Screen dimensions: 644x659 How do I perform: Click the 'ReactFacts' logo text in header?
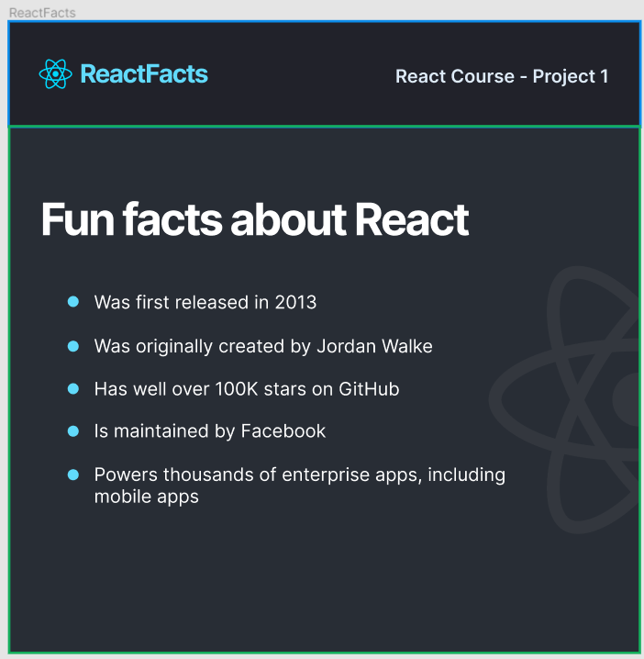coord(144,74)
